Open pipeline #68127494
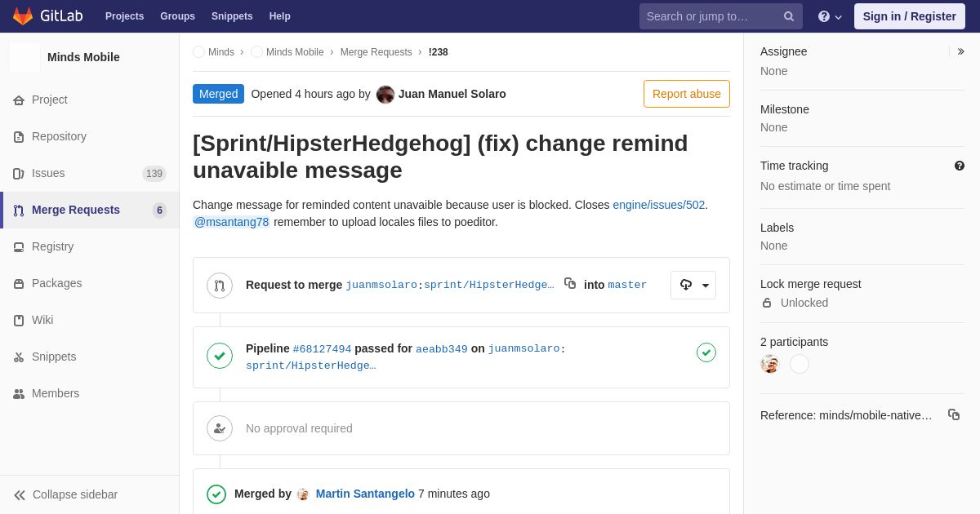Image resolution: width=980 pixels, height=514 pixels. pos(322,349)
